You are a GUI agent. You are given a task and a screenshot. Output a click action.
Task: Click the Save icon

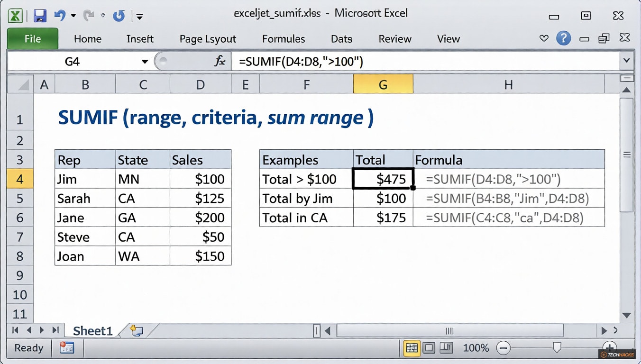point(40,15)
